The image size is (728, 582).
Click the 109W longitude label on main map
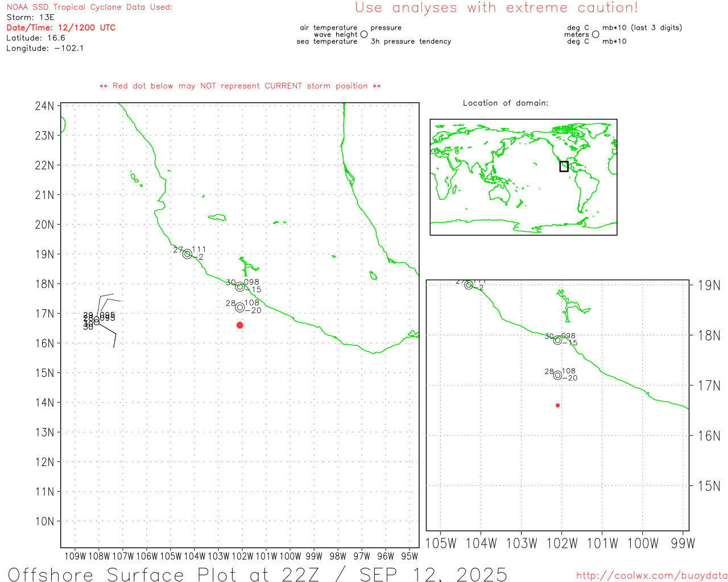click(x=75, y=556)
